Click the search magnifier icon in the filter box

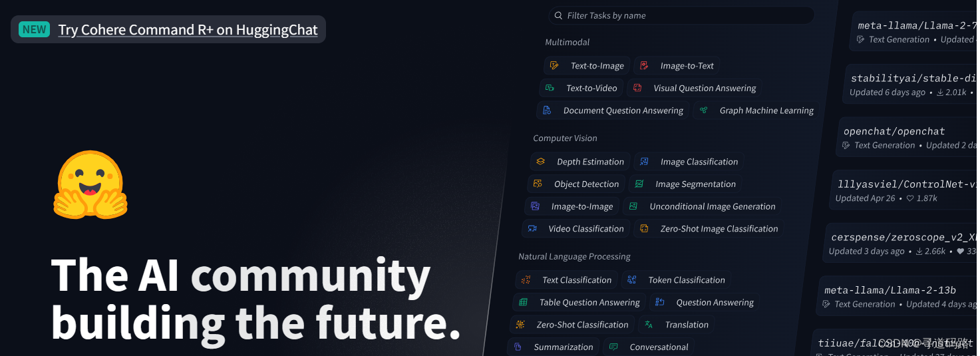558,15
